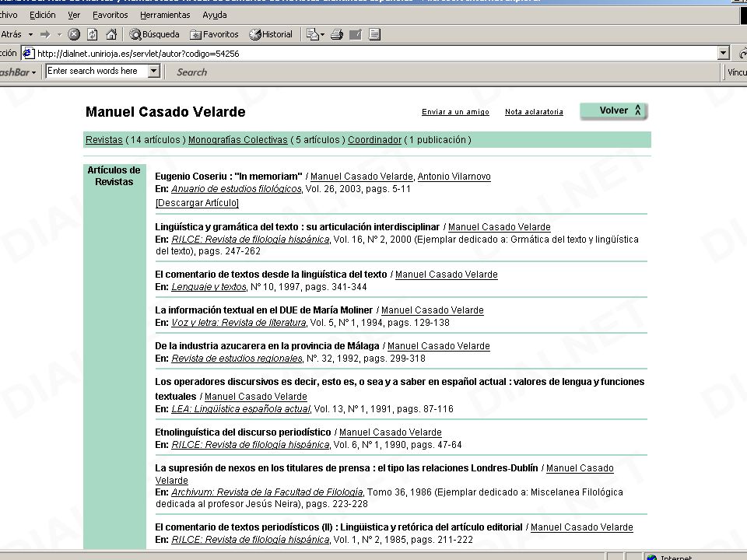Open the Ver menu
This screenshot has height=560, width=747.
(74, 16)
